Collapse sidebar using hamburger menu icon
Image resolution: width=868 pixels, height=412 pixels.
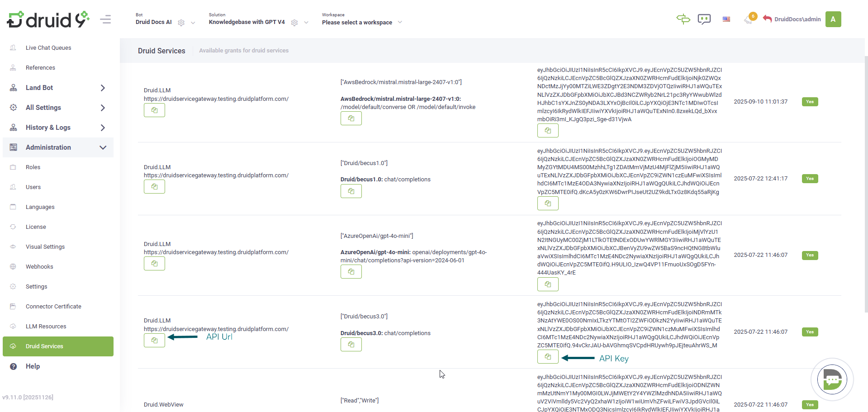tap(106, 19)
